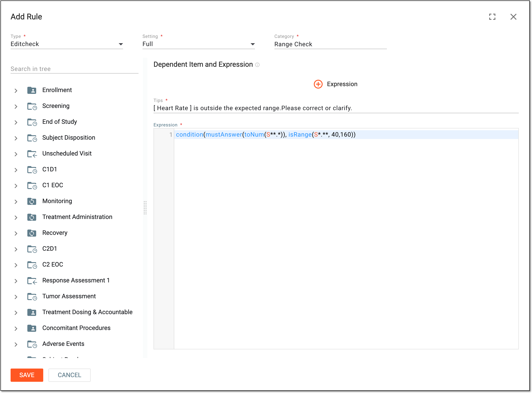The height and width of the screenshot is (393, 532).
Task: Click the Subject Disposition folder icon
Action: pyautogui.click(x=32, y=138)
